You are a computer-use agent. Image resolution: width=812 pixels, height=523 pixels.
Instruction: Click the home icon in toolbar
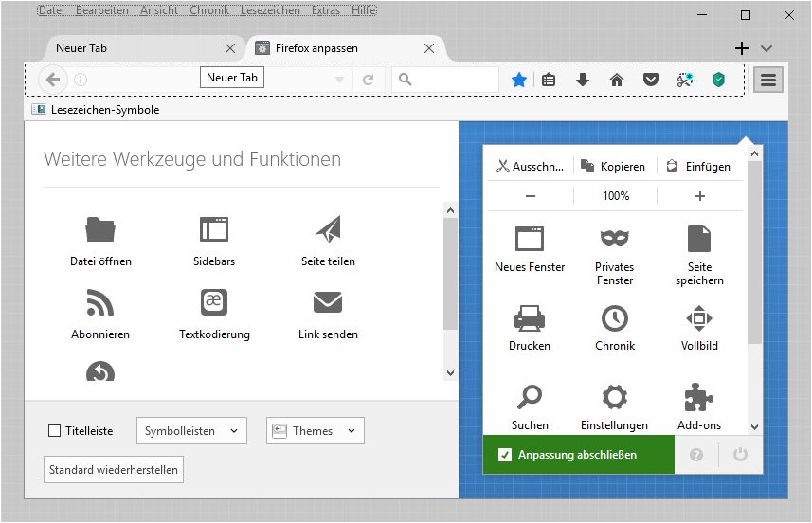616,80
